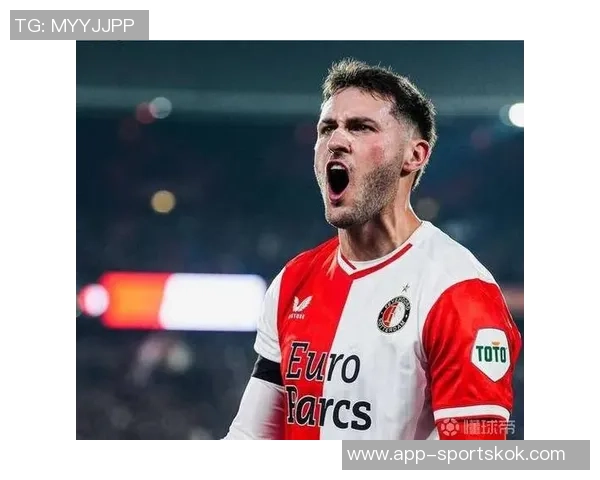Click the player's open mouth
The image size is (600, 480).
[338, 179]
